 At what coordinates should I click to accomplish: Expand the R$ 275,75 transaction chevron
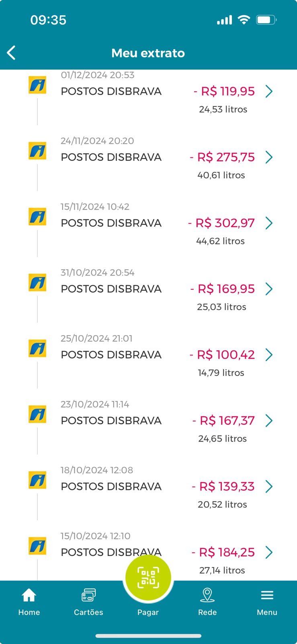tap(269, 157)
